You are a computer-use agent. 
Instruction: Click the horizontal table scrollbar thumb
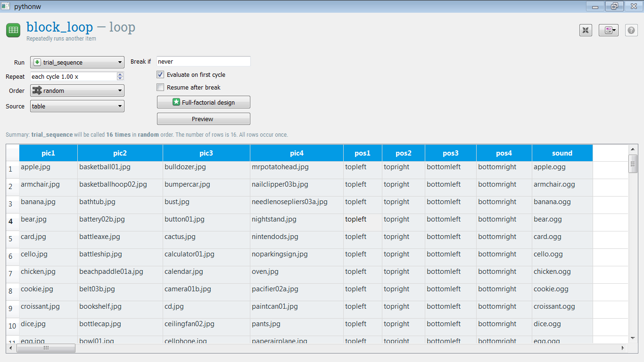tap(46, 348)
